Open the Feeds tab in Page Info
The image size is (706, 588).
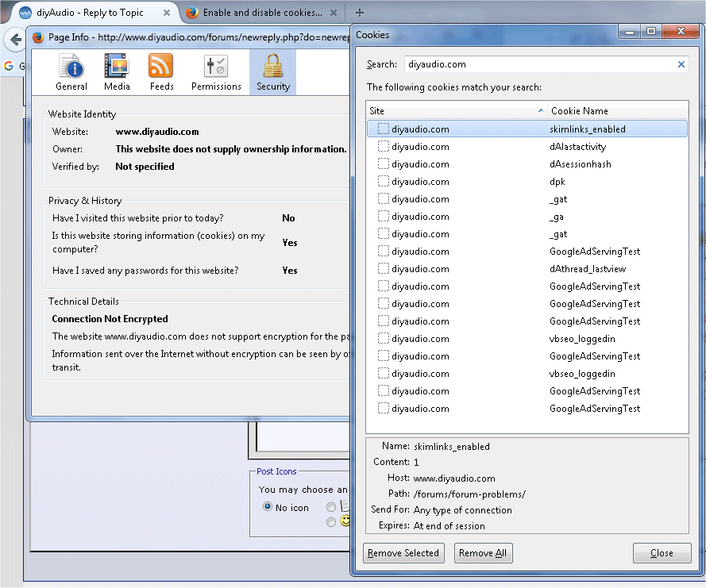click(x=161, y=72)
